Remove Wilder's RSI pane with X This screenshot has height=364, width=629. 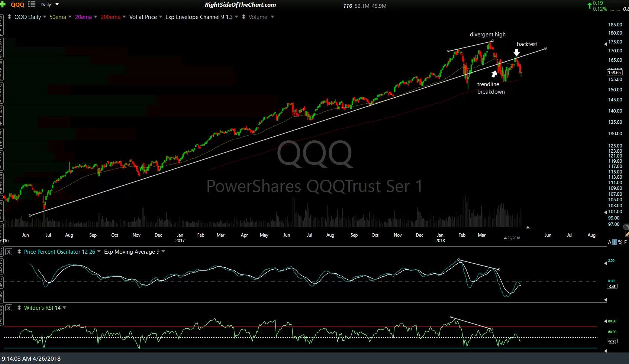[9, 308]
